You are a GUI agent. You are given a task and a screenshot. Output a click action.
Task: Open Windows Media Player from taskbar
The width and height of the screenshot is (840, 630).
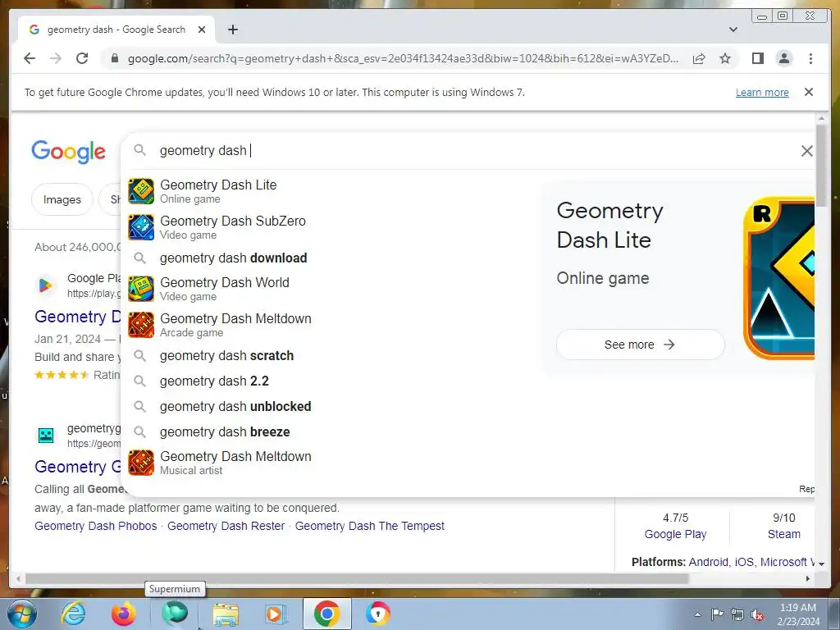click(x=276, y=614)
